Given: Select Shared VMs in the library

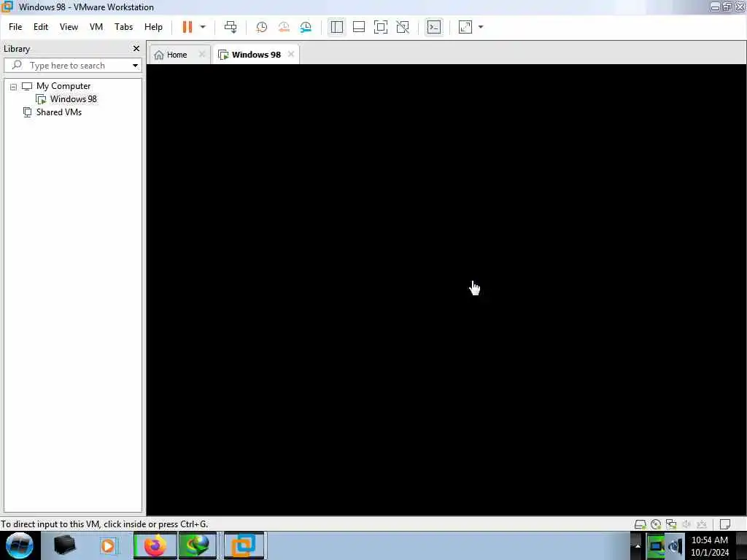Looking at the screenshot, I should point(58,112).
